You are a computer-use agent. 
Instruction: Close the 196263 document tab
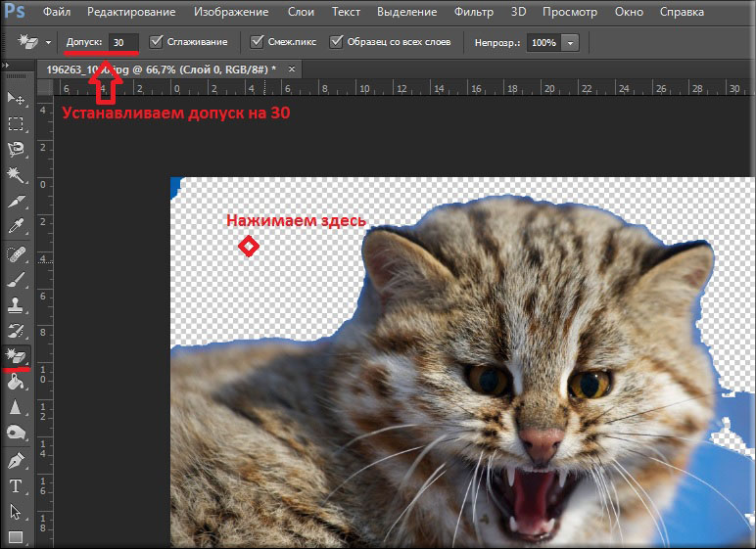coord(291,69)
